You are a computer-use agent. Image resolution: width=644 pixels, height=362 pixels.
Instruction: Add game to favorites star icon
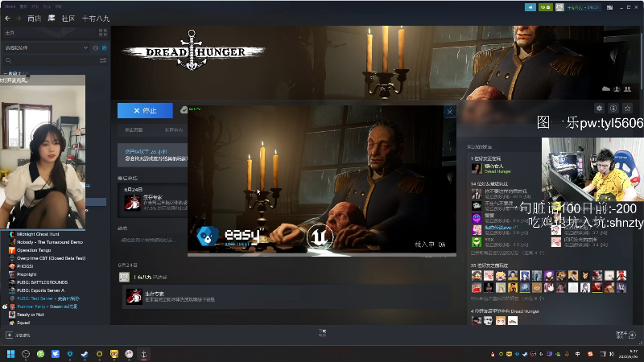pos(627,109)
